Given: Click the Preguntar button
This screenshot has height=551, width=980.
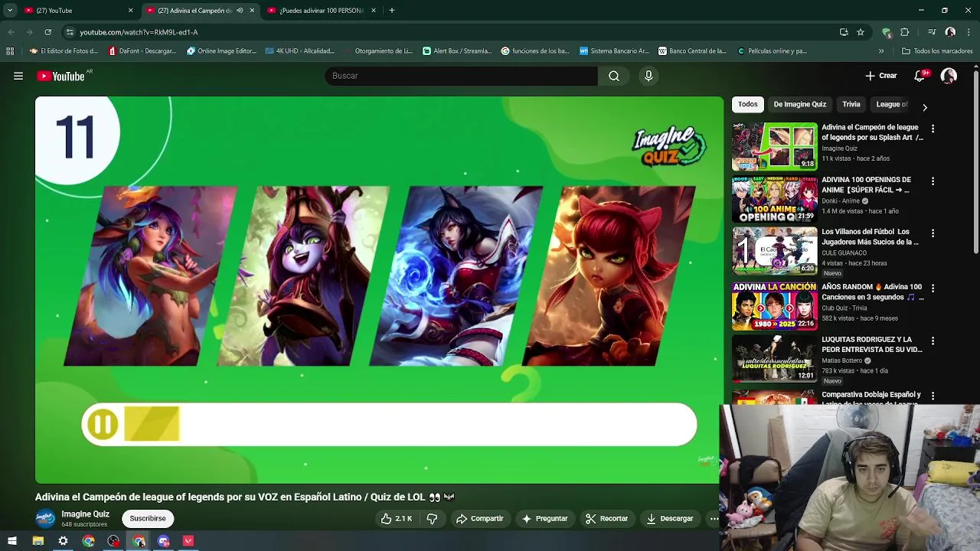Looking at the screenshot, I should [544, 518].
